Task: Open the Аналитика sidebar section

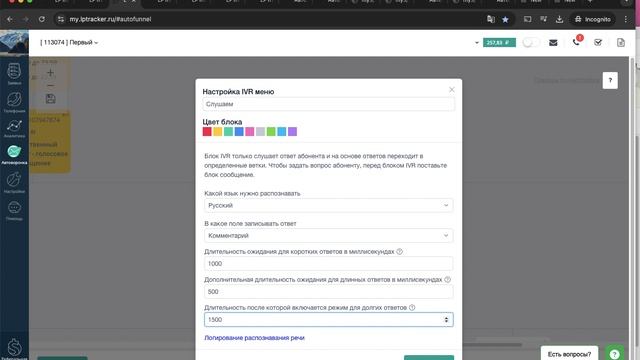Action: pos(14,128)
